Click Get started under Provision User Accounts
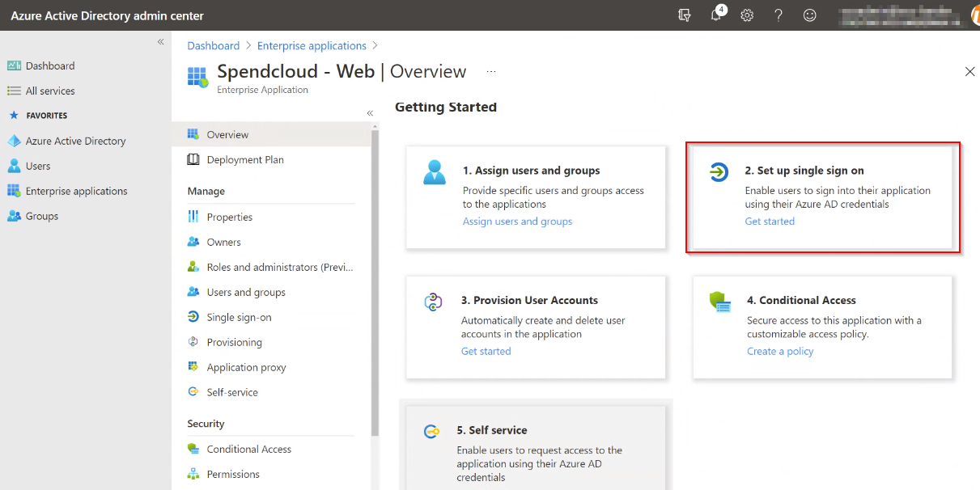Viewport: 980px width, 490px height. tap(486, 351)
